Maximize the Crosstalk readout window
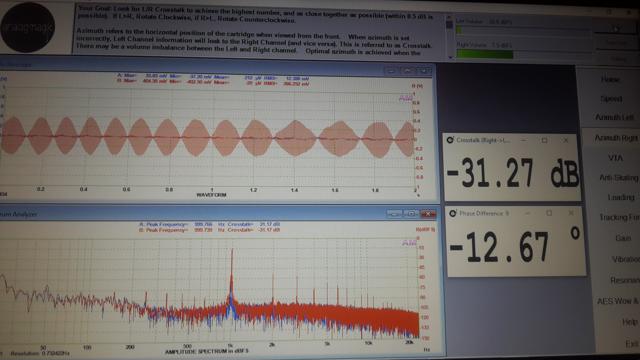Viewport: 640px width, 360px height. pyautogui.click(x=544, y=140)
